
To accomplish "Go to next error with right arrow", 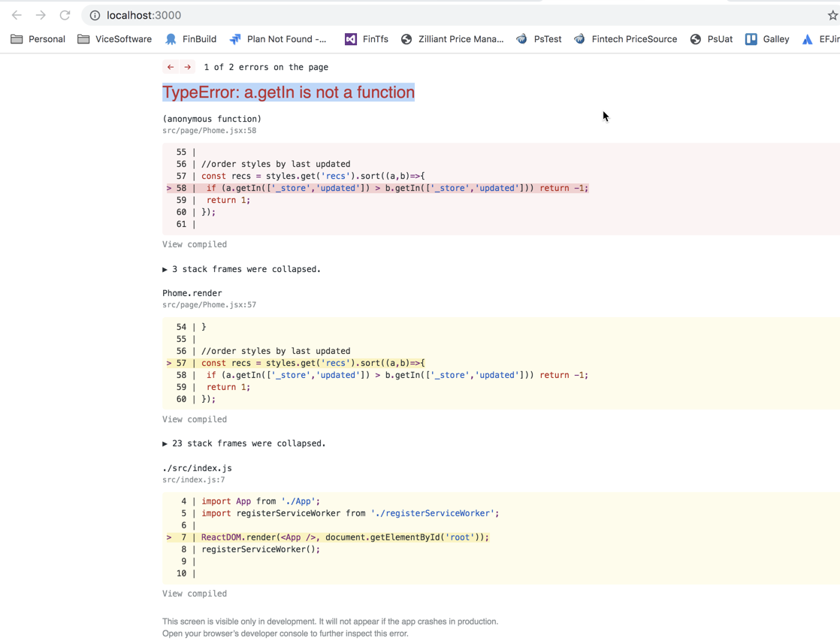I will pyautogui.click(x=187, y=67).
